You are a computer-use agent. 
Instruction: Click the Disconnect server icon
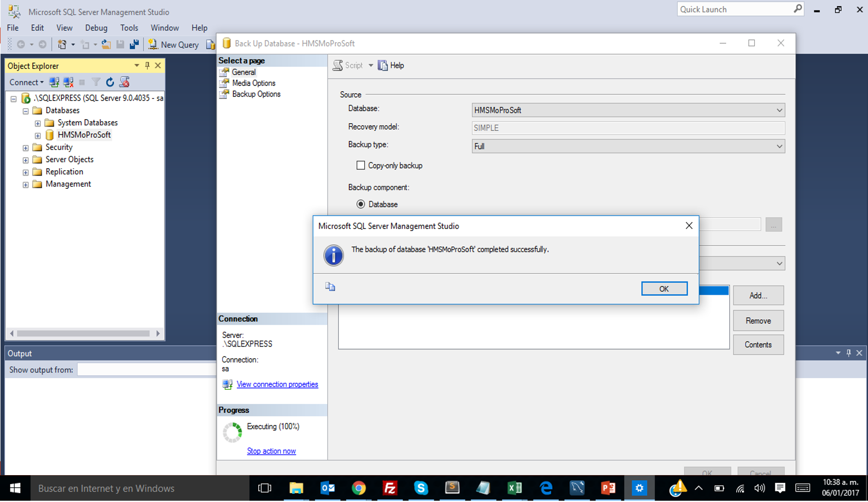(68, 82)
